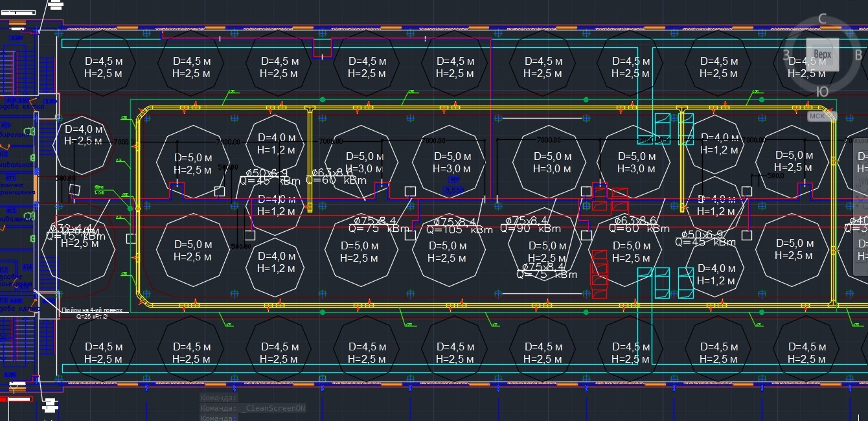Click the С north compass letter
This screenshot has width=868, height=421.
point(823,19)
